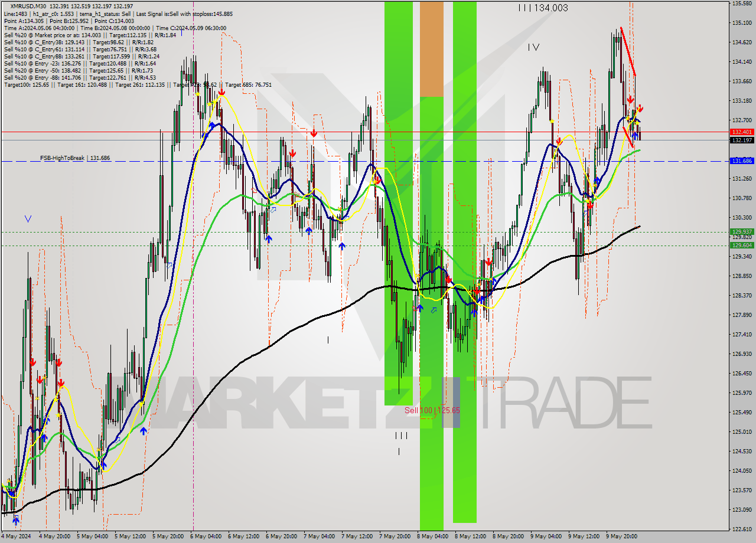The height and width of the screenshot is (543, 756).
Task: Click the 'FSB-HighToBreak | 131.686' level label
Action: pos(75,158)
